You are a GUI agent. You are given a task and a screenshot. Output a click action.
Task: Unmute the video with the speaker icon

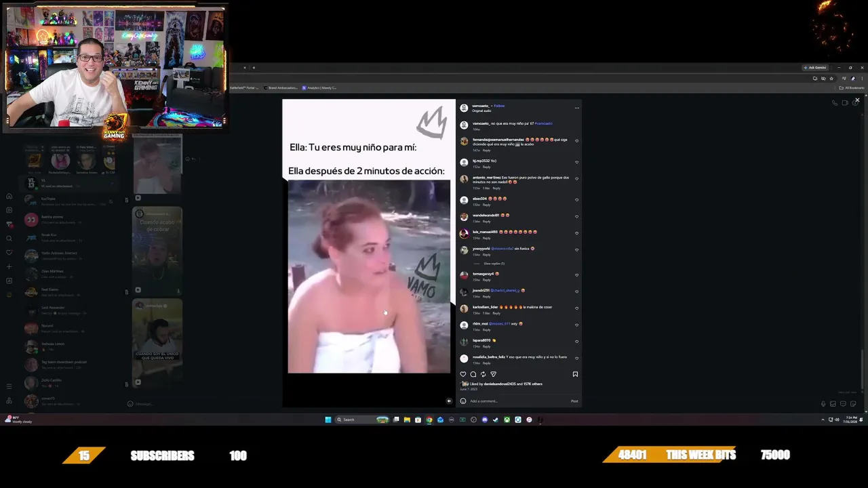(x=449, y=401)
